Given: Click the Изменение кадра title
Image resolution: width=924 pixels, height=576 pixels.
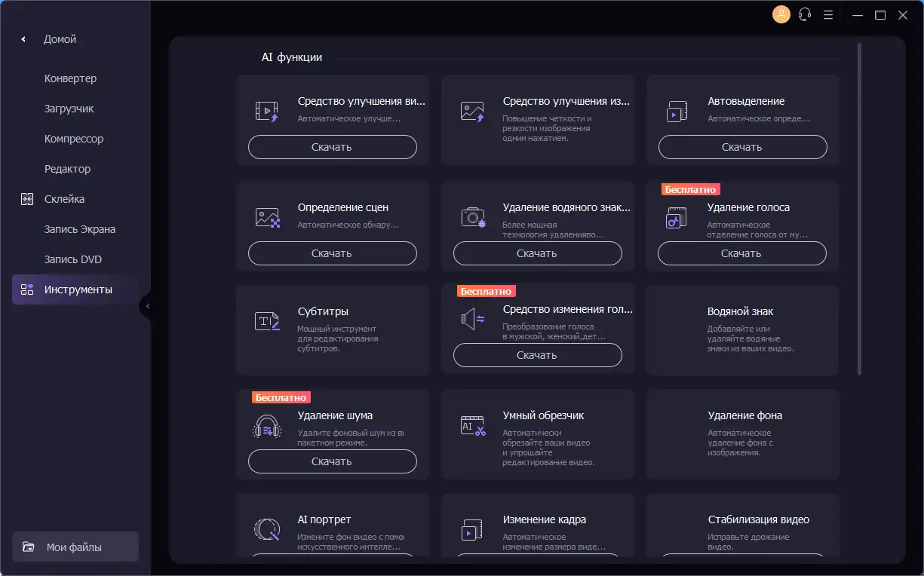Looking at the screenshot, I should coord(545,519).
